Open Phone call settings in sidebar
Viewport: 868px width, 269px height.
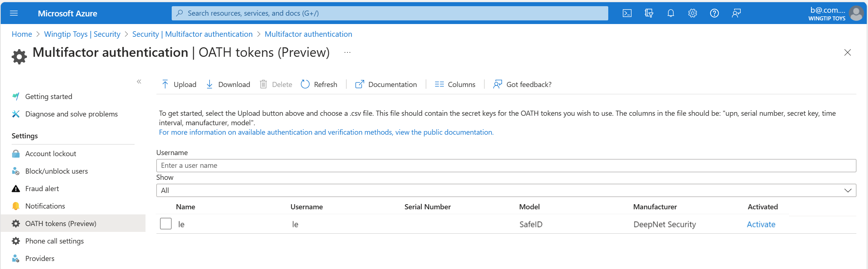coord(54,241)
